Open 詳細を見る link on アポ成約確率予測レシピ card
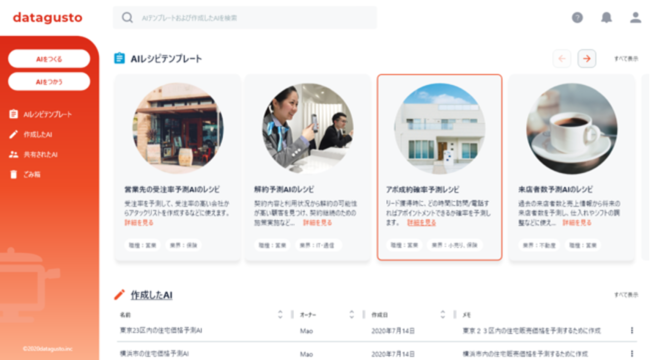This screenshot has height=360, width=650. 421,223
